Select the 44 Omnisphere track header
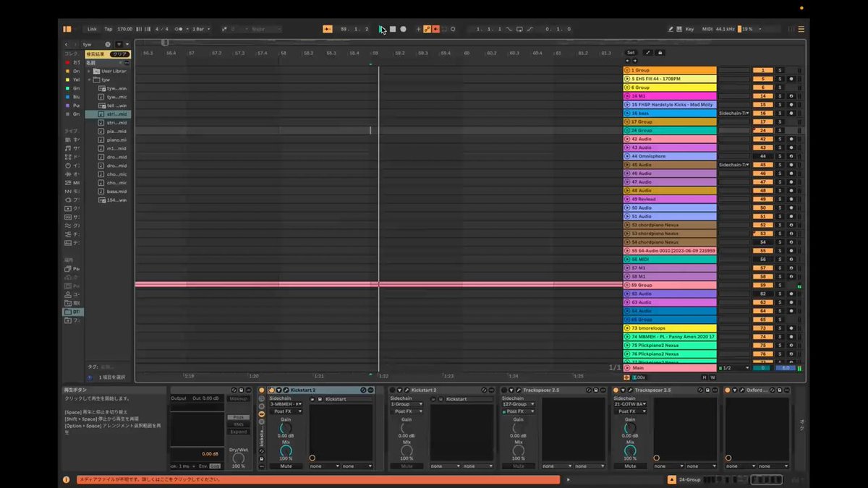868x488 pixels. pyautogui.click(x=670, y=156)
